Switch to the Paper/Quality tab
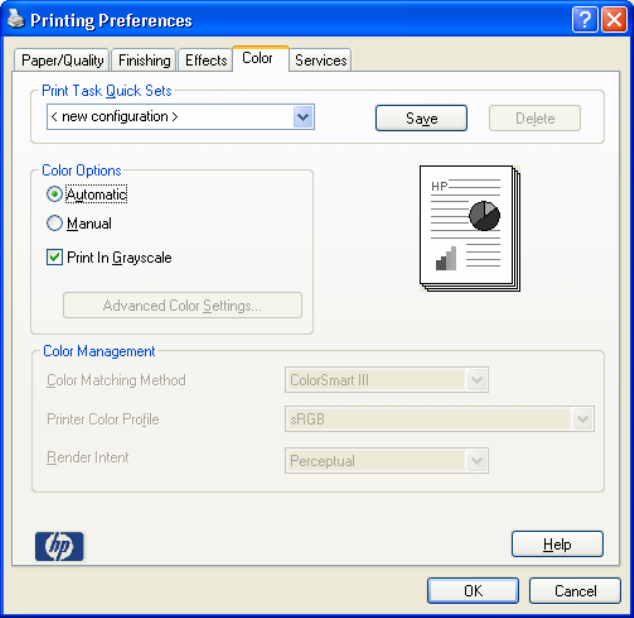 63,60
